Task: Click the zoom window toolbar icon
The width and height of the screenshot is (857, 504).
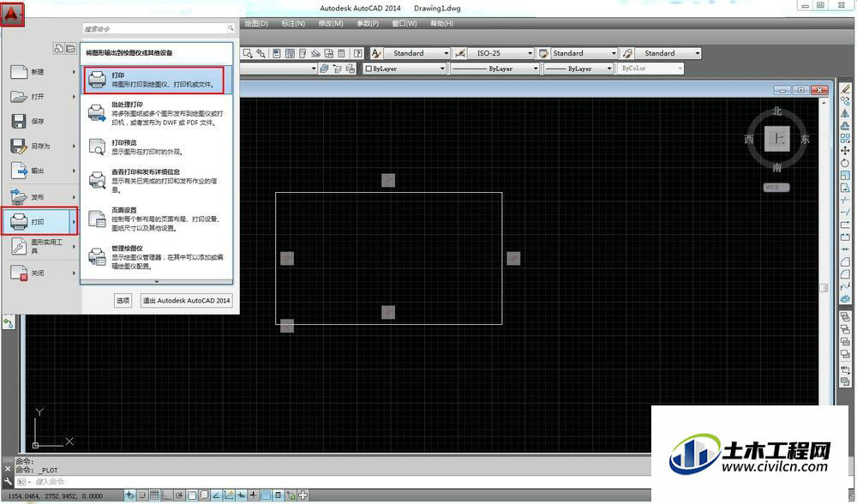Action: pyautogui.click(x=248, y=53)
